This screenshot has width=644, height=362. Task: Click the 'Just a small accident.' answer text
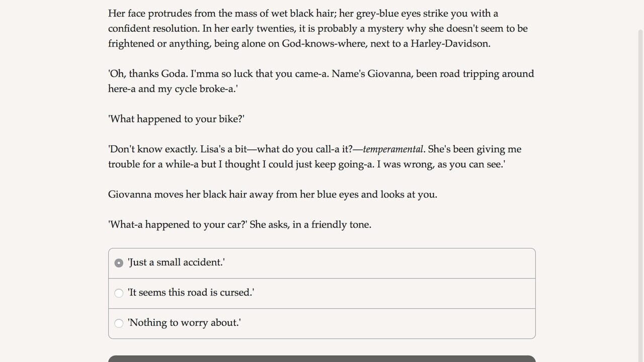point(176,262)
